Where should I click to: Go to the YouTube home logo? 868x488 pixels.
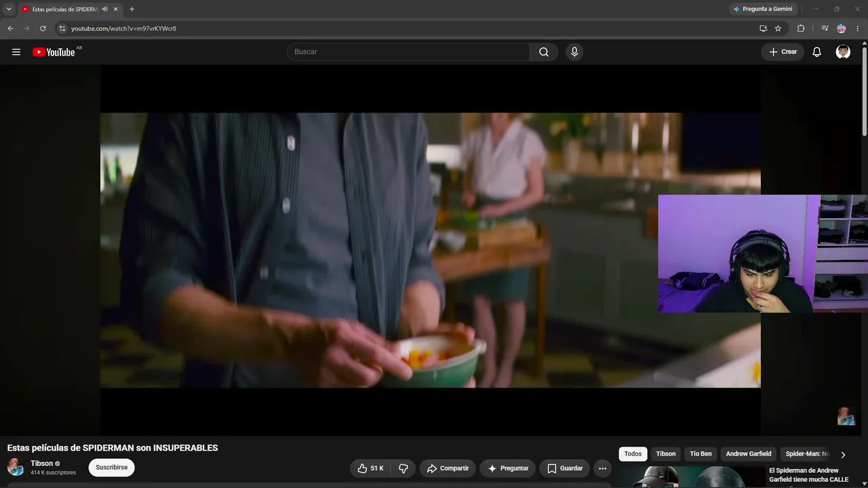click(x=54, y=52)
